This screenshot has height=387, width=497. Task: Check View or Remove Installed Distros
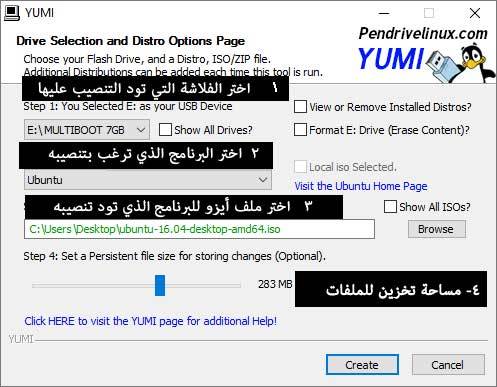coord(300,107)
